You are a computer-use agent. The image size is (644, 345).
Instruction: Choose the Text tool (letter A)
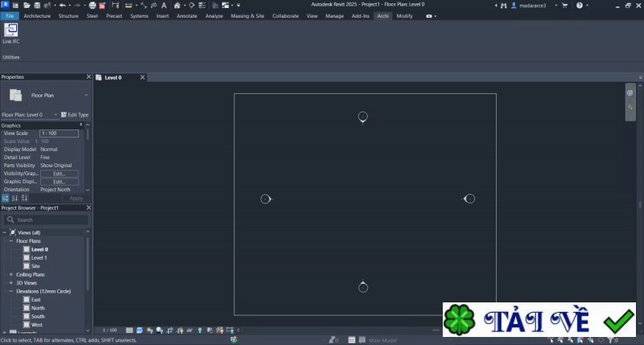tap(164, 6)
